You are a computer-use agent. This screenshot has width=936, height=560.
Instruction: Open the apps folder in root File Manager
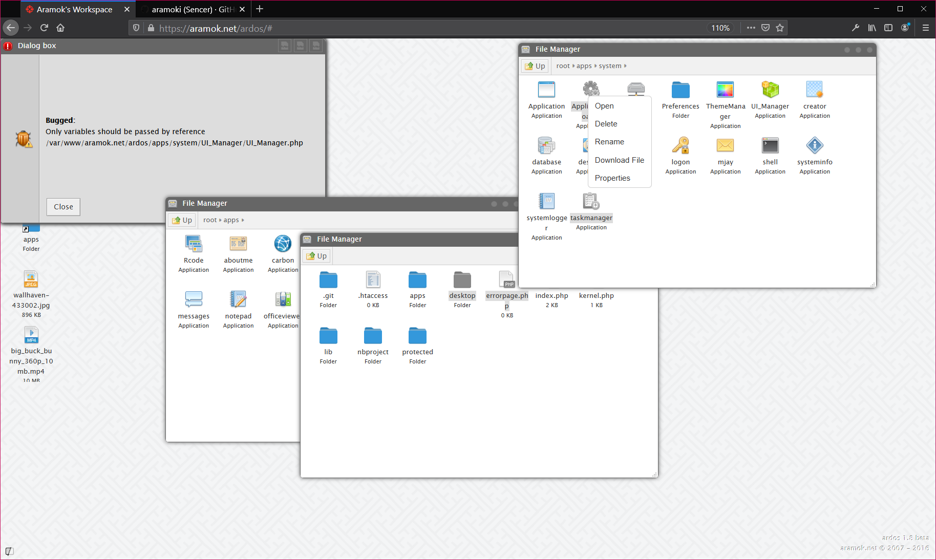pyautogui.click(x=417, y=280)
